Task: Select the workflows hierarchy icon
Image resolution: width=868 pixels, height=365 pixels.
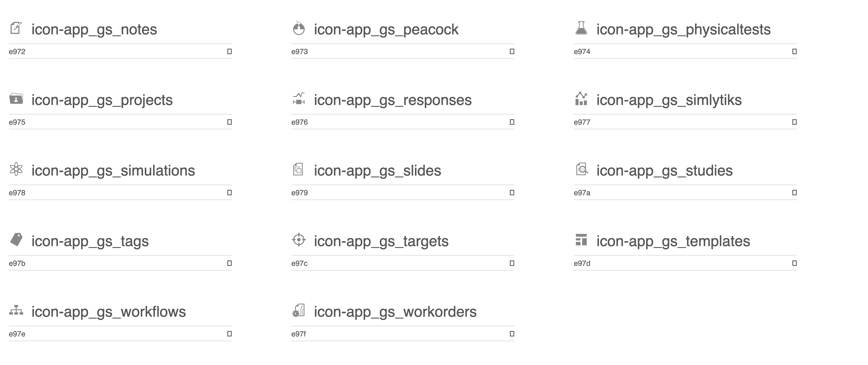Action: pyautogui.click(x=16, y=310)
